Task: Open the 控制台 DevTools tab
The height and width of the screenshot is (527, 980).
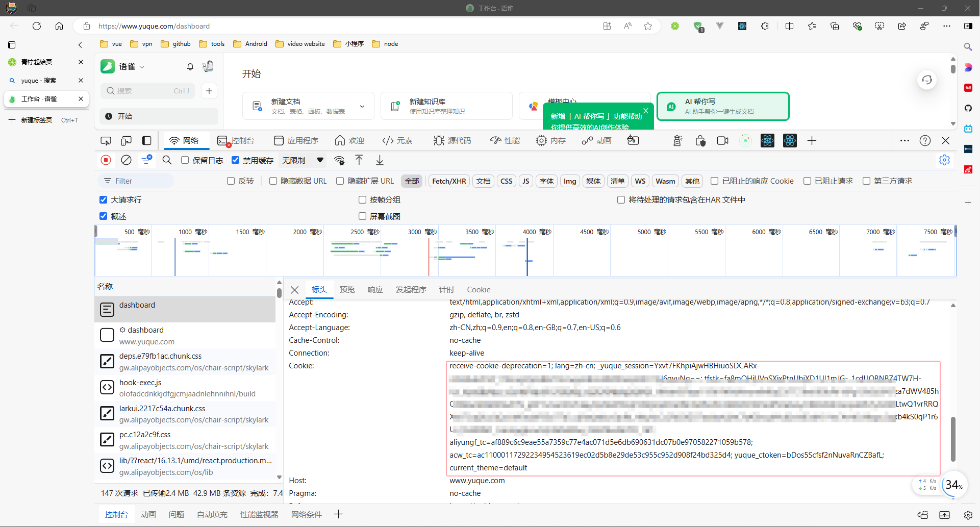Action: [x=236, y=141]
